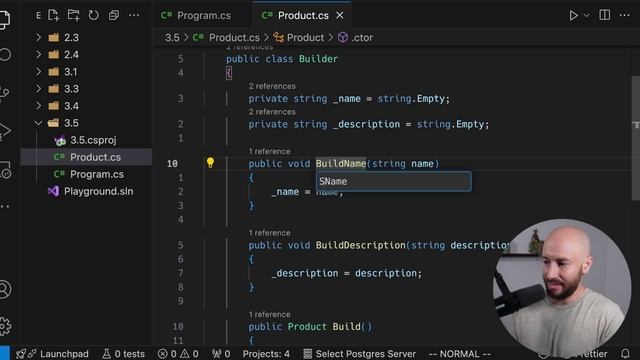Open editor more actions menu

click(x=624, y=15)
